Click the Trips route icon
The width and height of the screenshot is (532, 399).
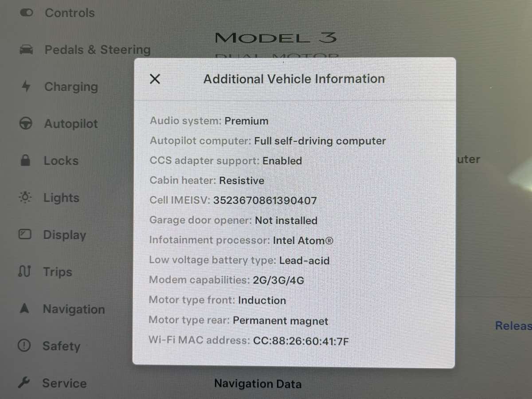24,271
